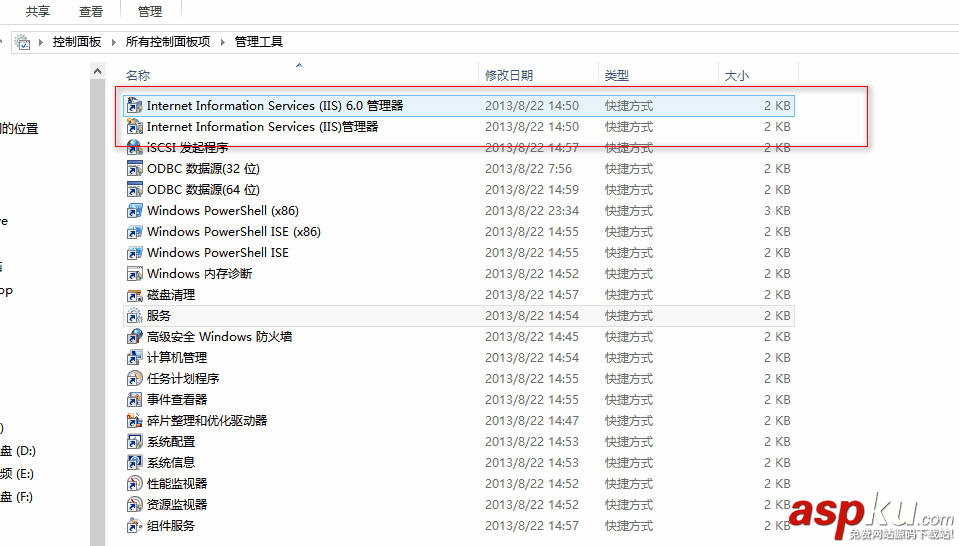
Task: Select the 服务 name
Action: [x=158, y=315]
